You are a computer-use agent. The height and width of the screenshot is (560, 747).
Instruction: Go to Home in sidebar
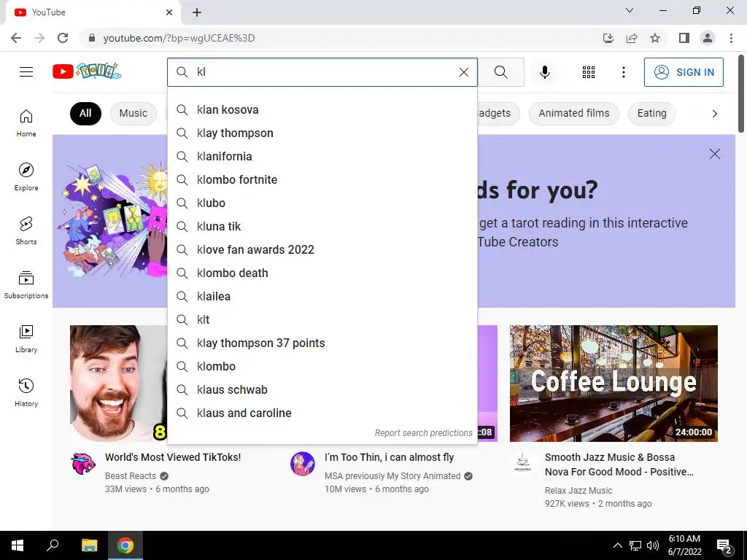26,122
